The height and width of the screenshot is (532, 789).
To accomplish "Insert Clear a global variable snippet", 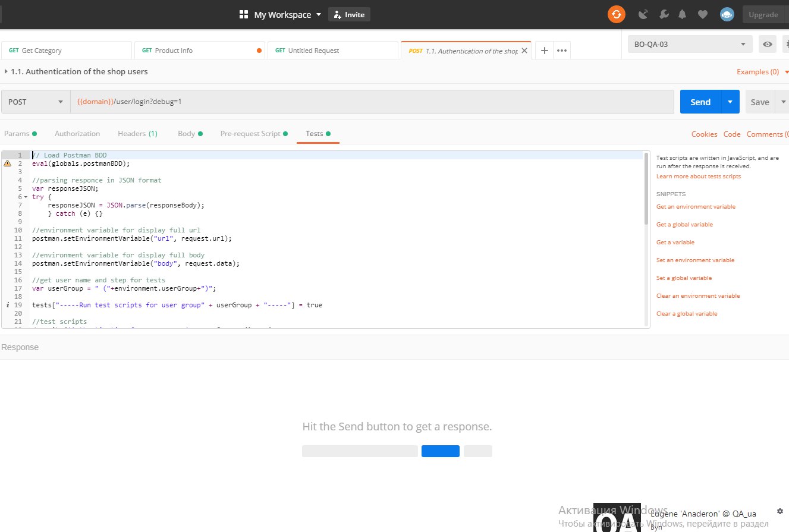I will (687, 314).
